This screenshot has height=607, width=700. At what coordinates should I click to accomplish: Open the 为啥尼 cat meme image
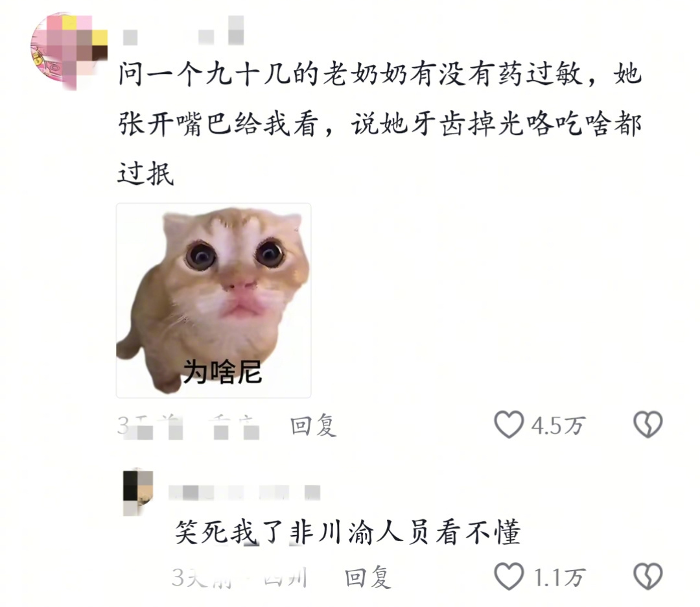(213, 301)
